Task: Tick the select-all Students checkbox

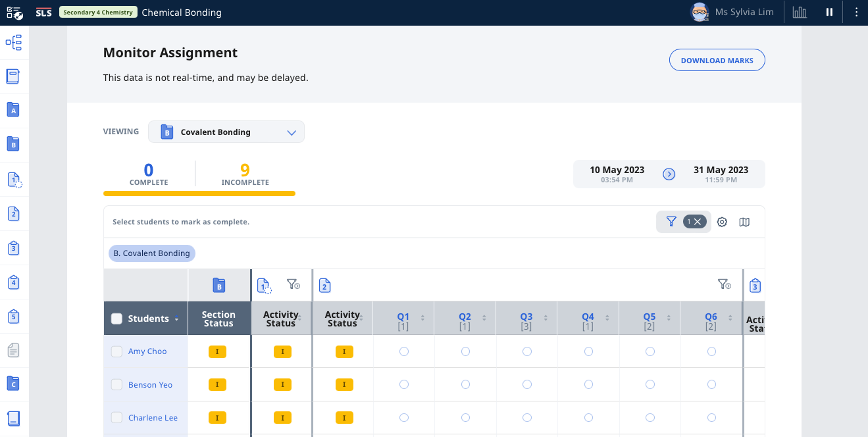Action: pos(116,319)
